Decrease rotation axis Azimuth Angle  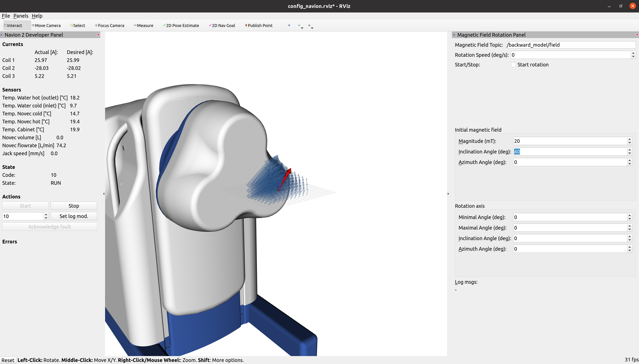click(x=629, y=251)
